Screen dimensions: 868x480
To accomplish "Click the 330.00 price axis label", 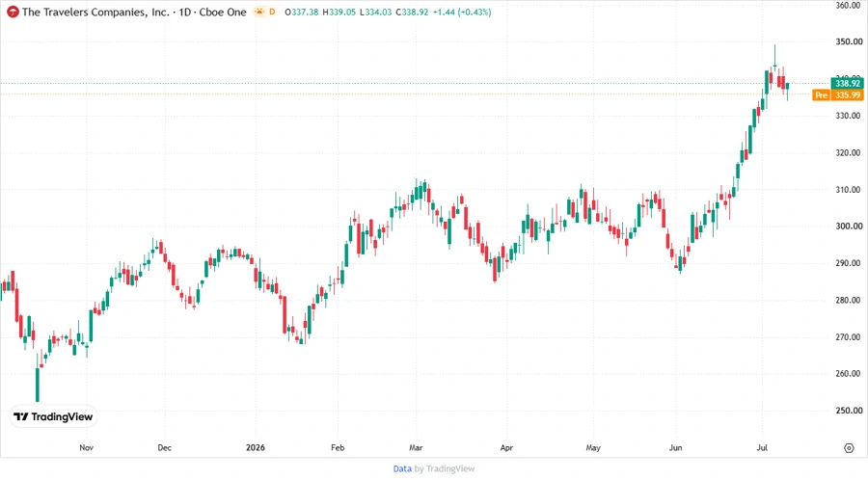I will click(849, 116).
